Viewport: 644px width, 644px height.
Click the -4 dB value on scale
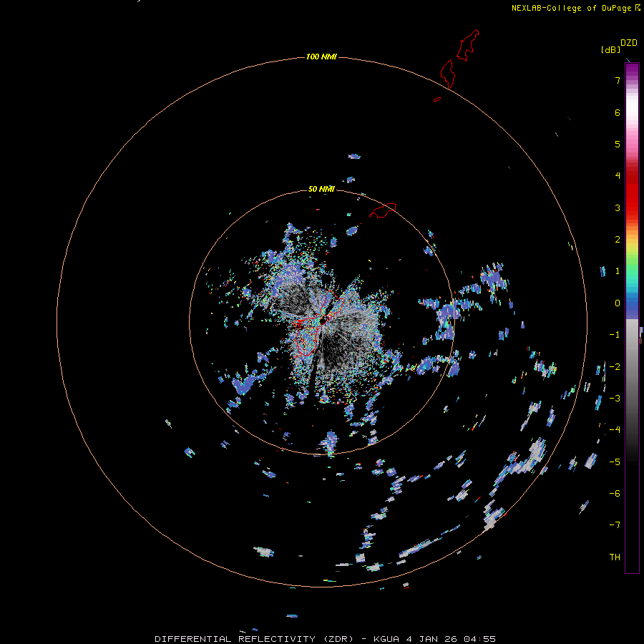tap(615, 429)
